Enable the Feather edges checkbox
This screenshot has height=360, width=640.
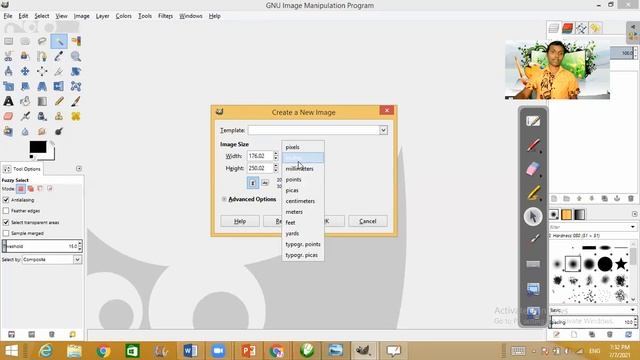click(x=6, y=211)
